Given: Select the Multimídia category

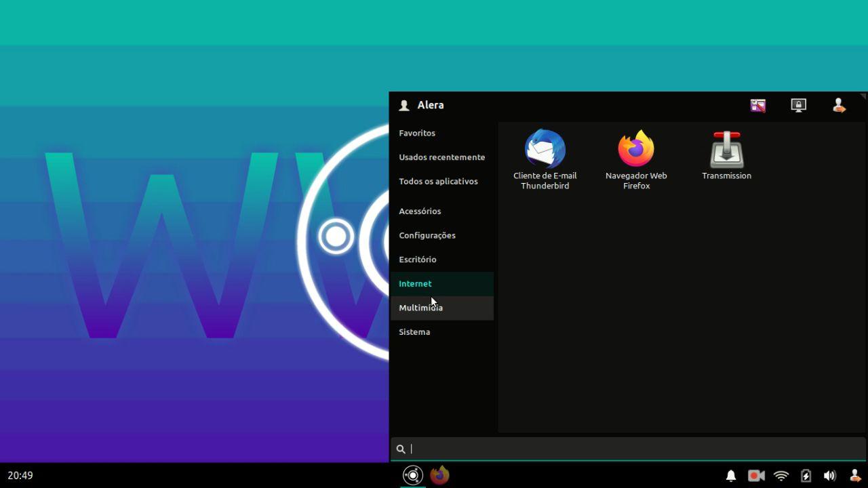Looking at the screenshot, I should tap(420, 308).
